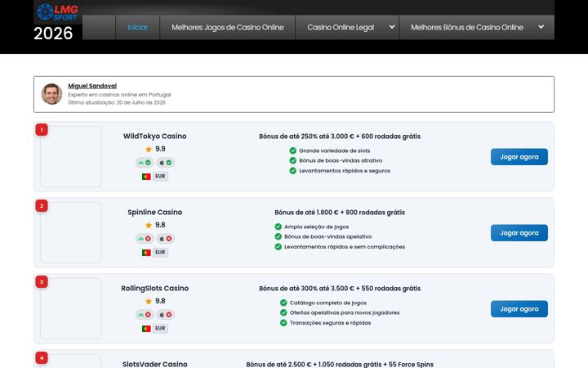Click text Ofertas apelativas para novos jogadores
Image resolution: width=588 pixels, height=368 pixels.
pyautogui.click(x=345, y=312)
